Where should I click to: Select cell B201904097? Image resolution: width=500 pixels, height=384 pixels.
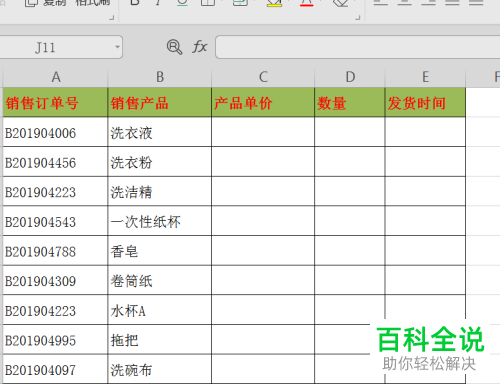point(55,369)
